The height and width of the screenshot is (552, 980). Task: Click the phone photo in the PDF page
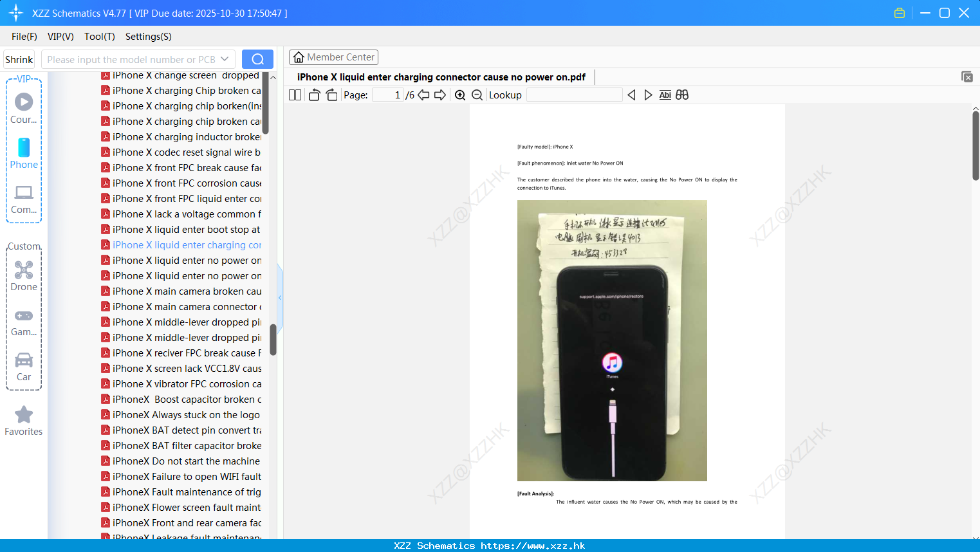[612, 340]
